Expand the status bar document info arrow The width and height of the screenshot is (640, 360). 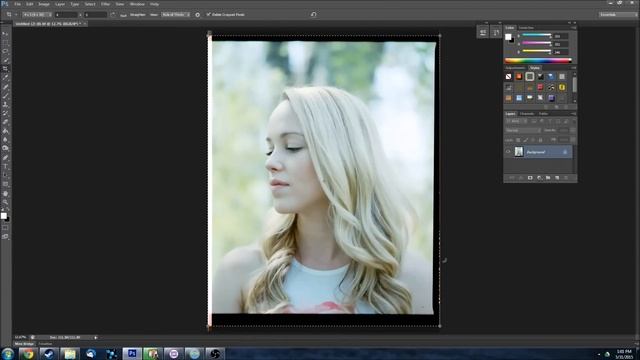[x=96, y=338]
